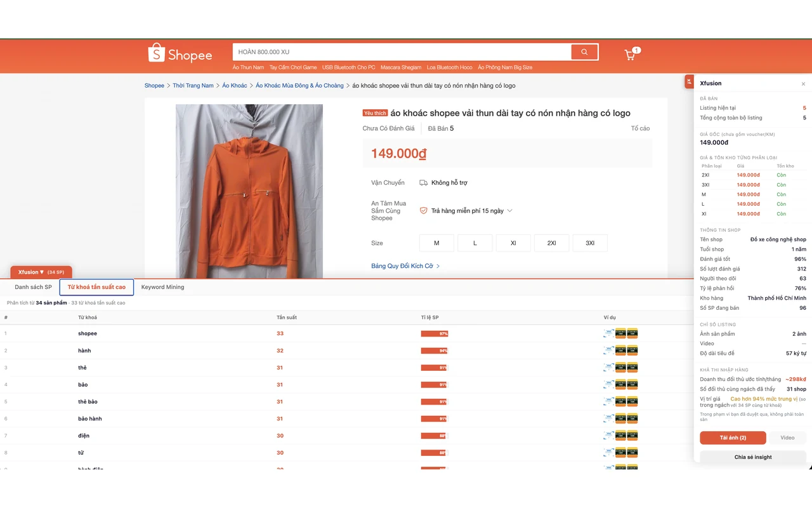
Task: Open the Keyword Mining tab
Action: click(x=163, y=287)
